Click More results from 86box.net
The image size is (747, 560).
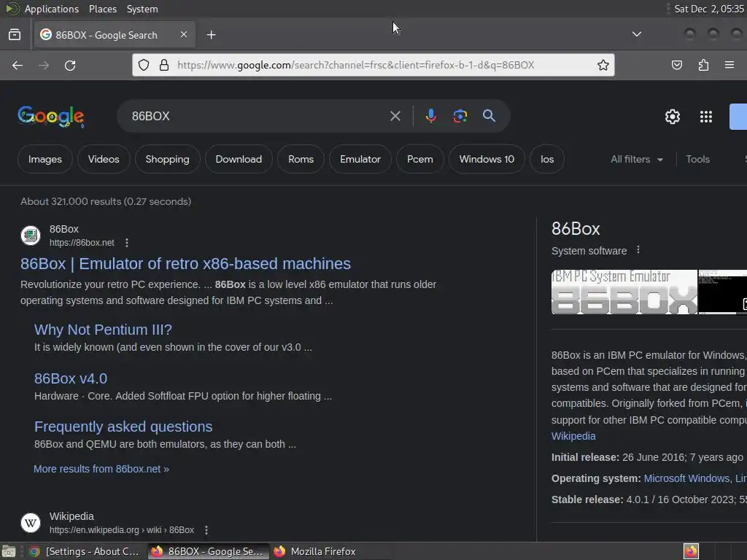point(101,469)
